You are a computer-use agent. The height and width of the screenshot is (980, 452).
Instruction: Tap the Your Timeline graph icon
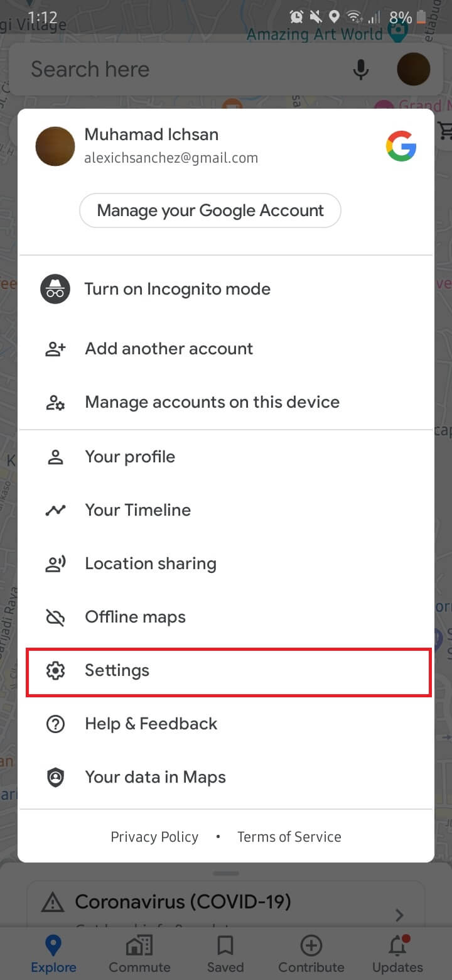[x=55, y=510]
